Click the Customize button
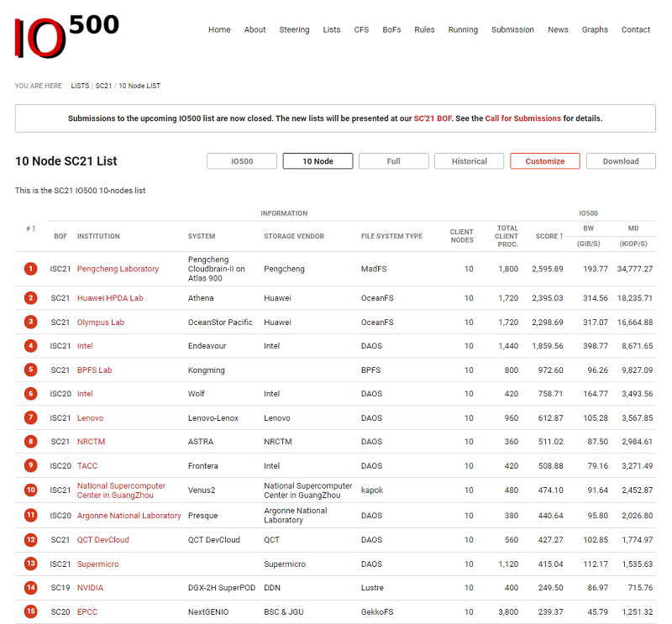The height and width of the screenshot is (624, 672). (x=544, y=161)
